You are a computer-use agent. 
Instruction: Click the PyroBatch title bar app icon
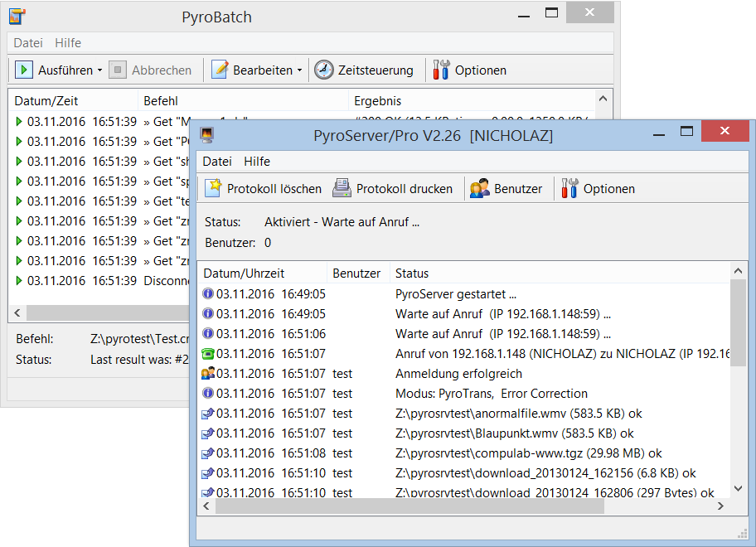(x=17, y=17)
